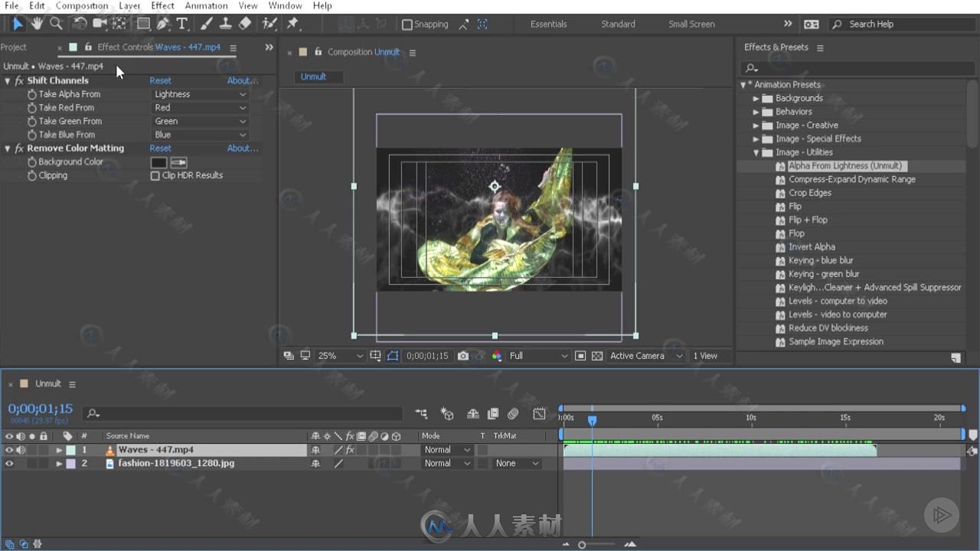Expand the Backgrounds presets folder
This screenshot has height=551, width=980.
[756, 99]
